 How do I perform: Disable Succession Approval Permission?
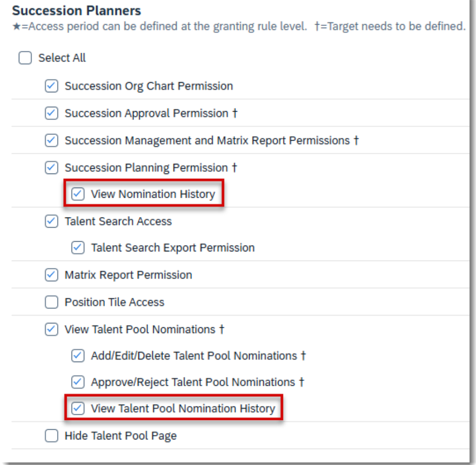(x=51, y=113)
